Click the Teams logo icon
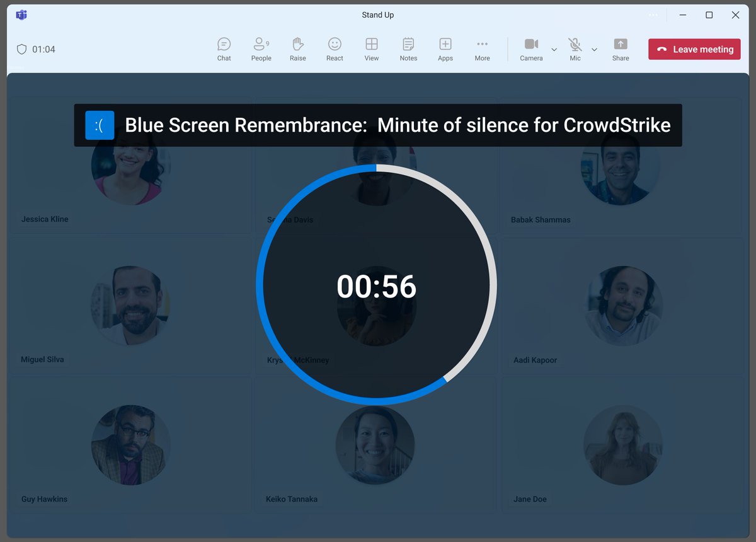 tap(21, 15)
